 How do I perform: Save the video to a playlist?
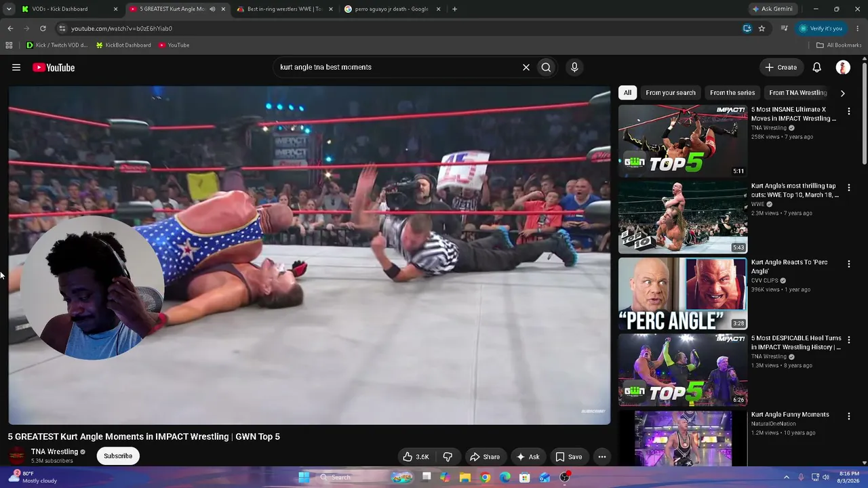tap(569, 457)
